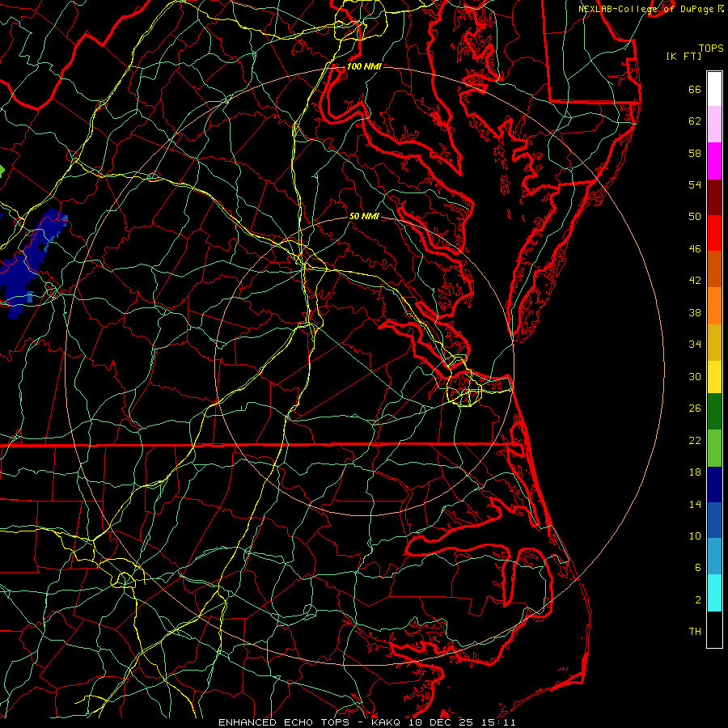Click the magenta 58 kft legend swatch
728x728 pixels.
[714, 161]
